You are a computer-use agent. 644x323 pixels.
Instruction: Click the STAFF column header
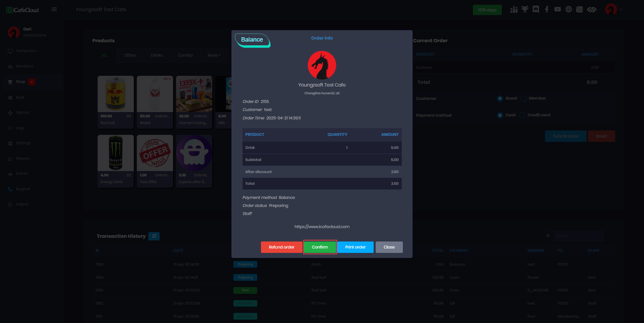coord(594,251)
